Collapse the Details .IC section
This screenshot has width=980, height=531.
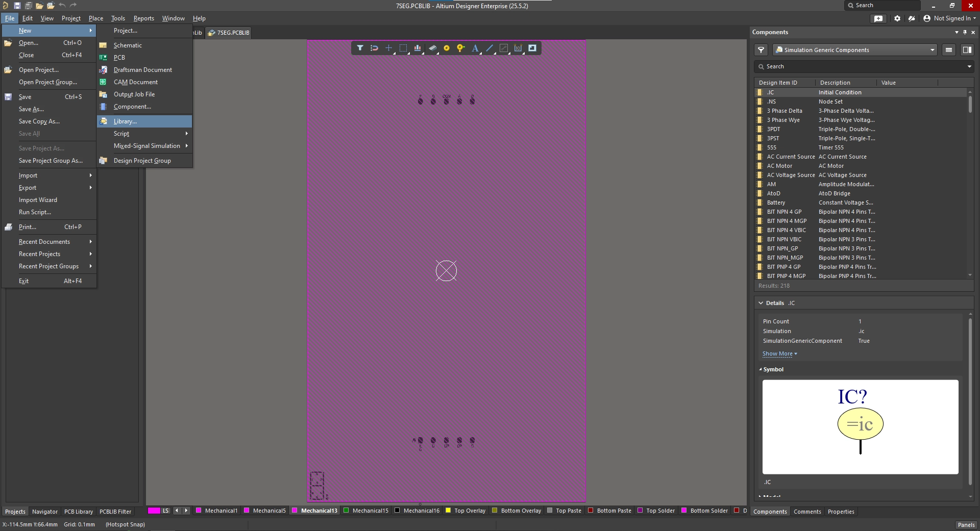point(761,303)
